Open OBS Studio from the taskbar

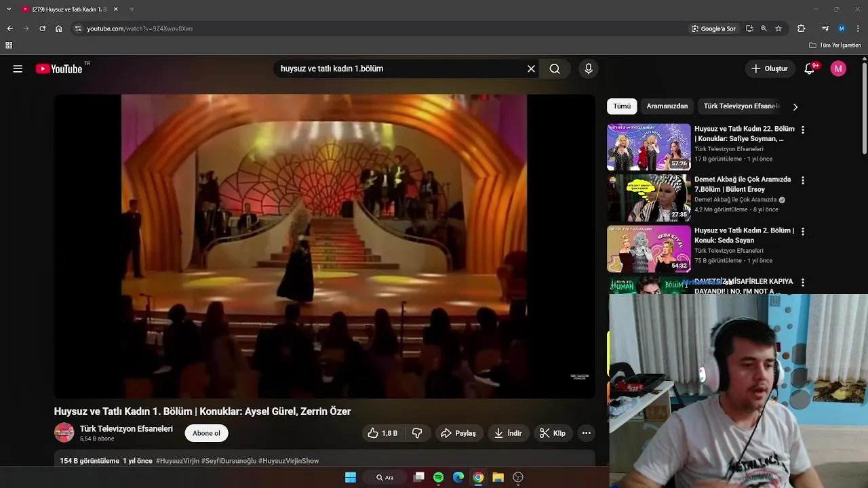point(518,477)
